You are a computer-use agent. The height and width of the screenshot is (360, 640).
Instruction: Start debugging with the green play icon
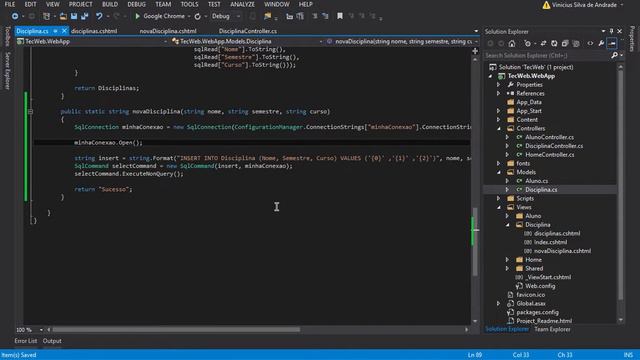click(137, 16)
